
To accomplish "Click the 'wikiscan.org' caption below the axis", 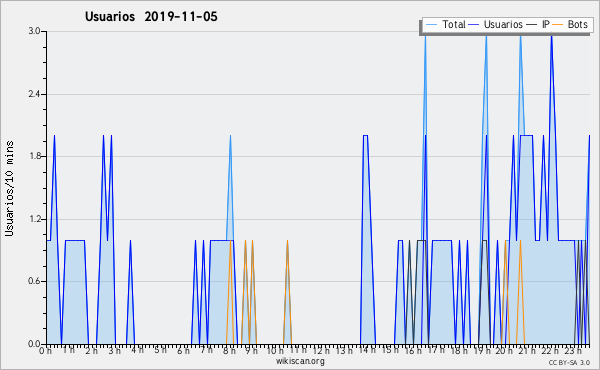I will tap(300, 361).
